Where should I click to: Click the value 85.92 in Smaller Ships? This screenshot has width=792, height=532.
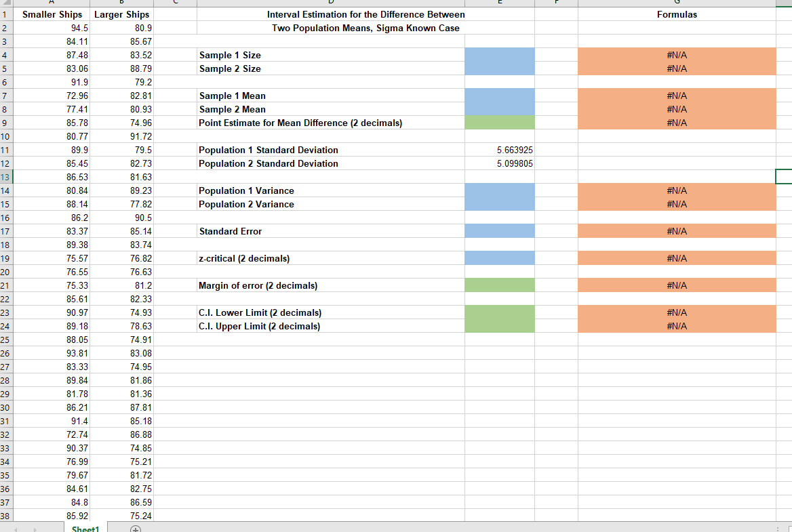click(x=77, y=516)
